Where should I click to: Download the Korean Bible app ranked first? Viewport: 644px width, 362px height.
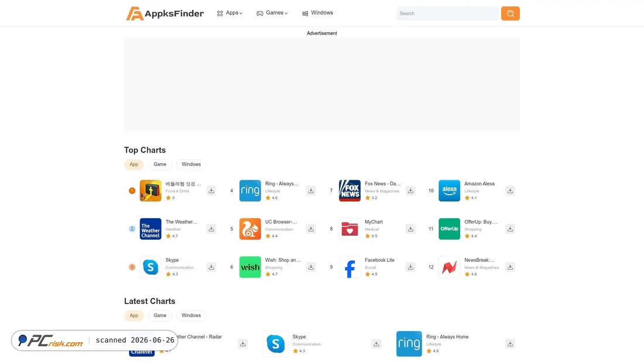(211, 191)
